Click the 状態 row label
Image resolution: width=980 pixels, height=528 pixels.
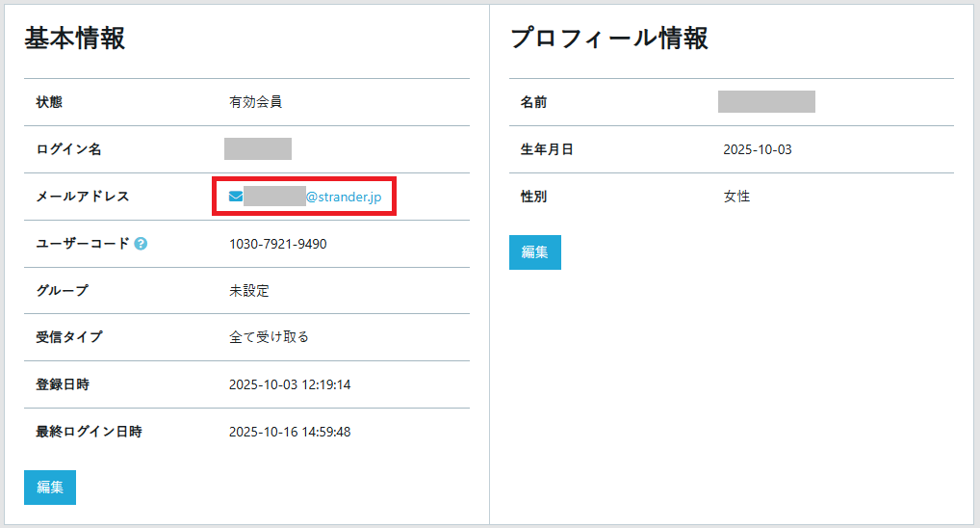[x=49, y=102]
